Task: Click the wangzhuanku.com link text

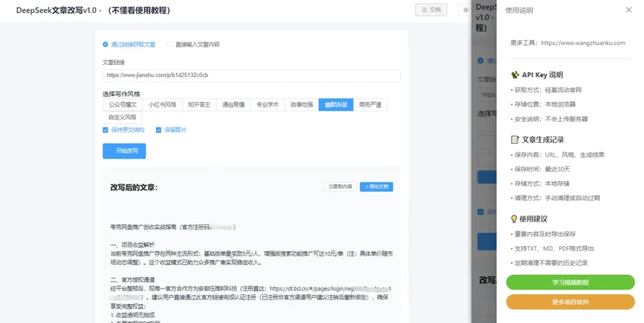Action: coord(583,43)
